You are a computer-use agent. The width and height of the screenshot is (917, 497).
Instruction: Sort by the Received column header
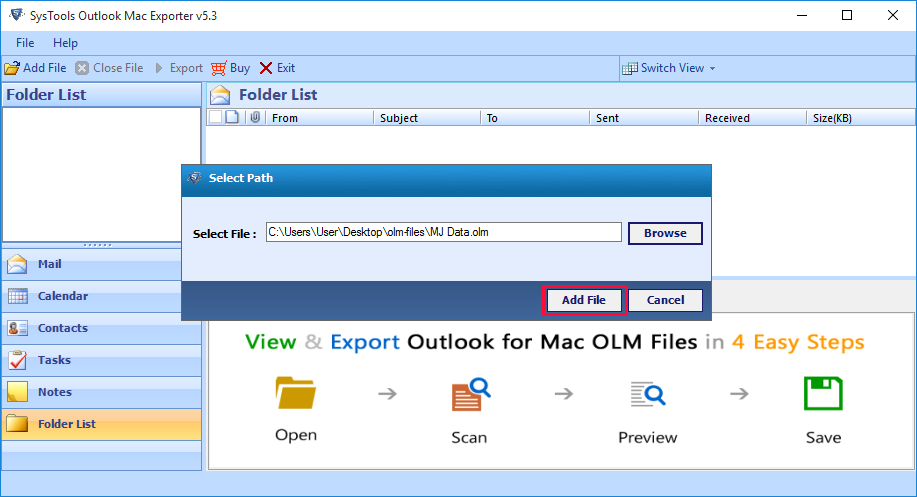click(x=752, y=118)
